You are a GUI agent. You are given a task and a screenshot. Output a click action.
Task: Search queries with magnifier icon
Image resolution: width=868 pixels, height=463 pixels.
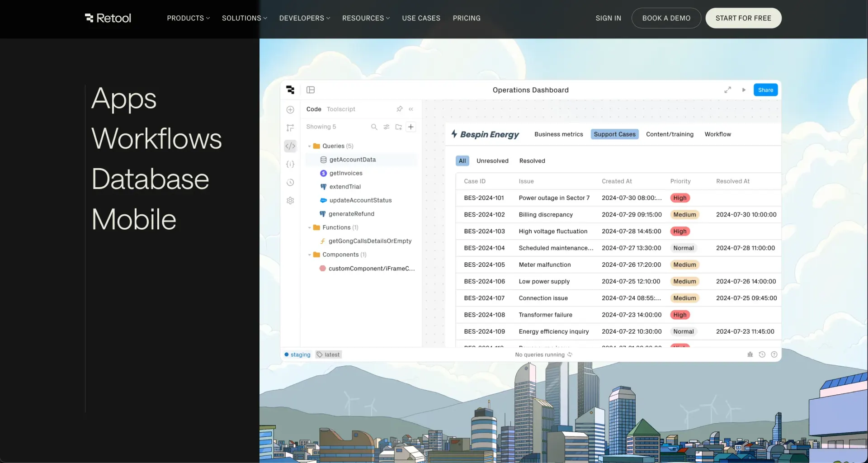pyautogui.click(x=374, y=127)
